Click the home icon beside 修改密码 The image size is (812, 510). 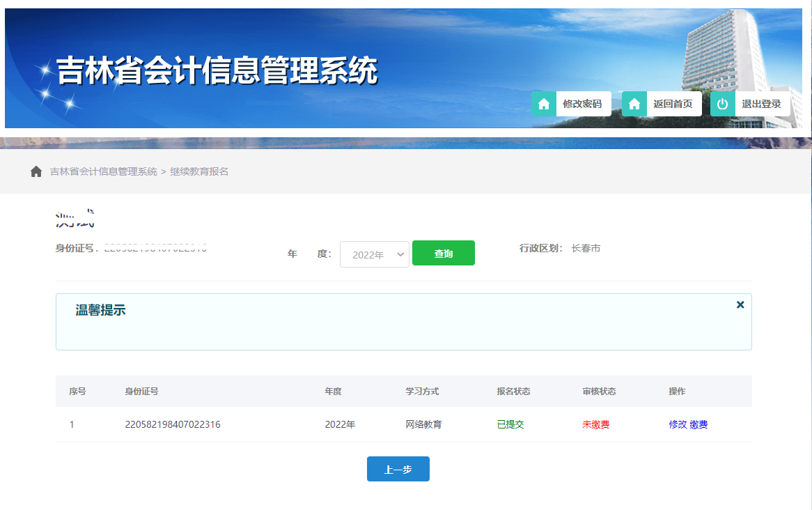point(543,104)
